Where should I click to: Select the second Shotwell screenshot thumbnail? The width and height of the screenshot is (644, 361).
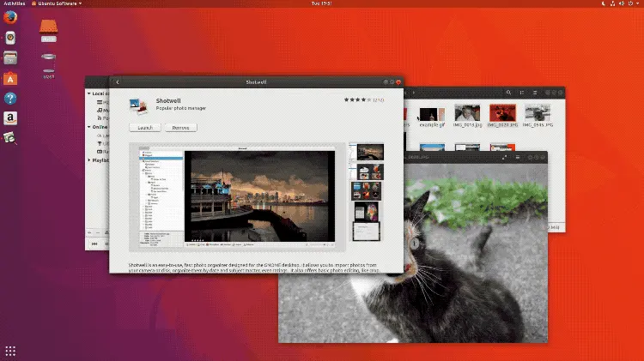tap(367, 171)
